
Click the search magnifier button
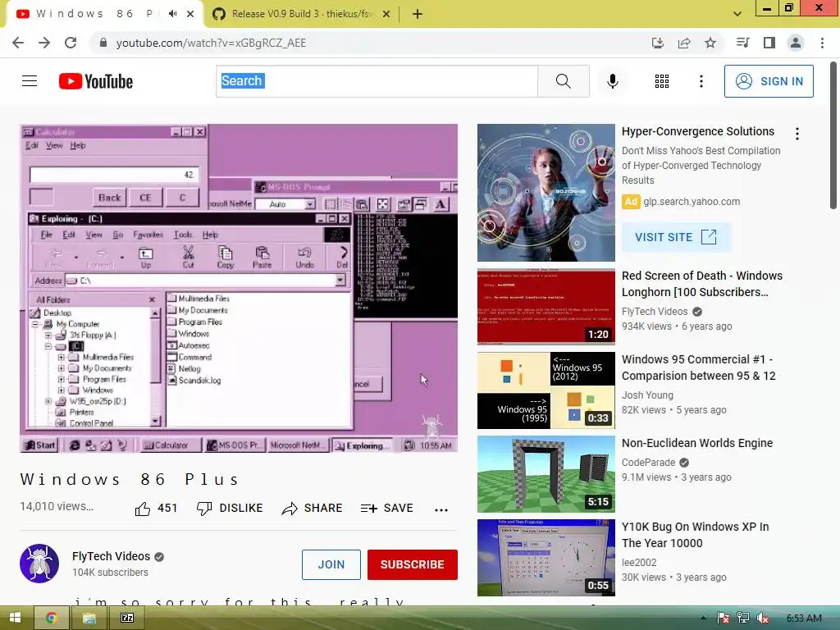point(563,81)
